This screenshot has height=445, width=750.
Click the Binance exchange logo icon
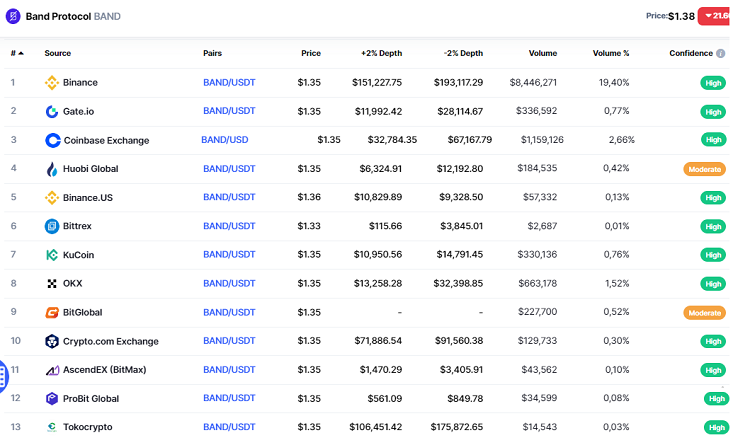[x=52, y=83]
